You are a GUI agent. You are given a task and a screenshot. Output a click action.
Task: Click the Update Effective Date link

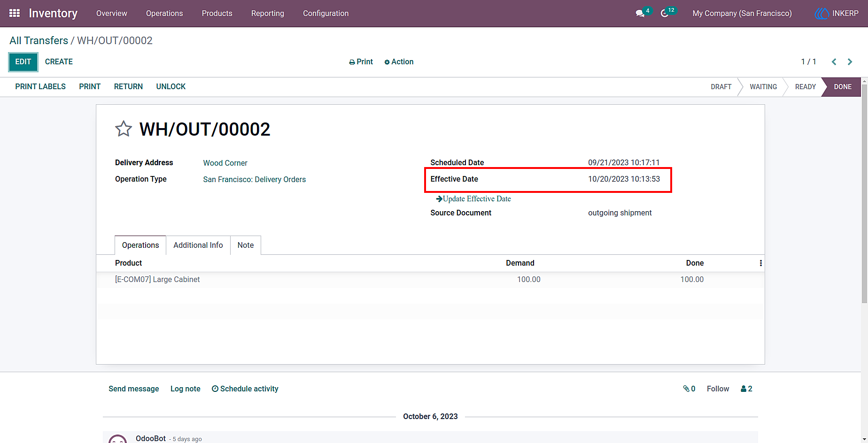point(473,199)
